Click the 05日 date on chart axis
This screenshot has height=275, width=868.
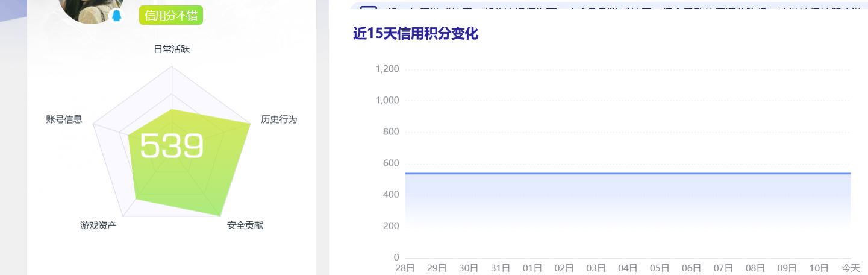pos(660,268)
